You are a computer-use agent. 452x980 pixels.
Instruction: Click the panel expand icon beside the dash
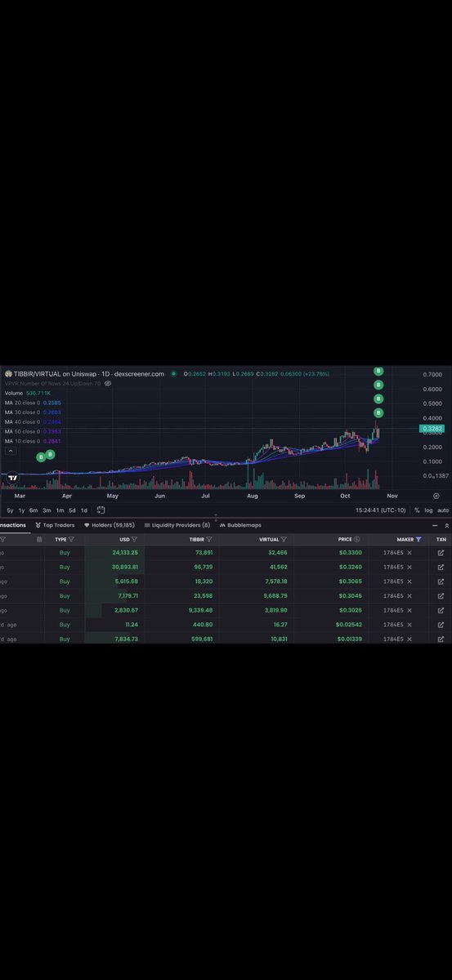click(x=446, y=525)
